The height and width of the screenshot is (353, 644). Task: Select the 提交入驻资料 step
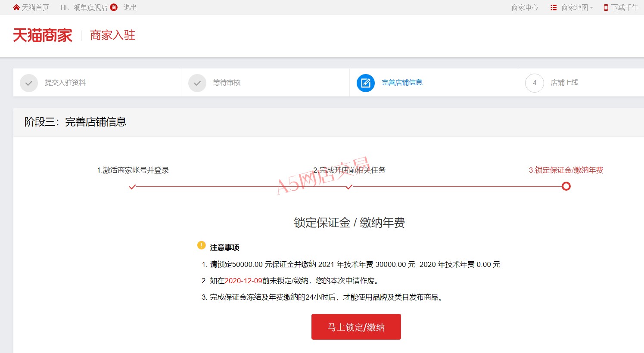pos(65,83)
